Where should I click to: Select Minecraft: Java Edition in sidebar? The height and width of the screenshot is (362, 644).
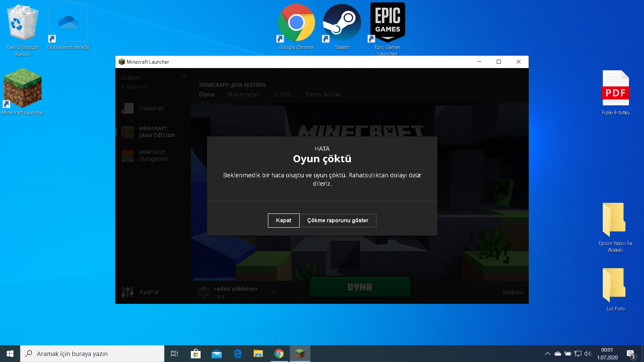tap(153, 132)
